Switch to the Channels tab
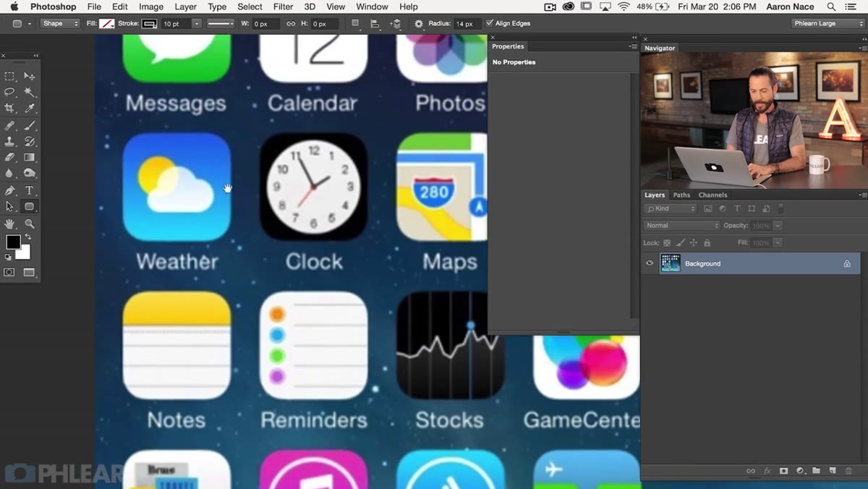Viewport: 868px width, 489px height. (712, 195)
